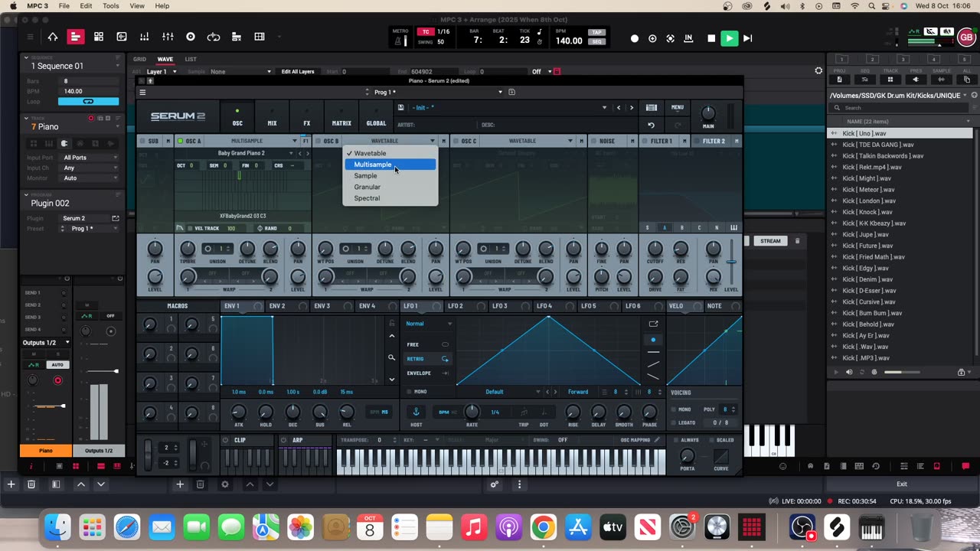Screen dimensions: 980x551
Task: Open Finder from the Dock
Action: point(57,527)
